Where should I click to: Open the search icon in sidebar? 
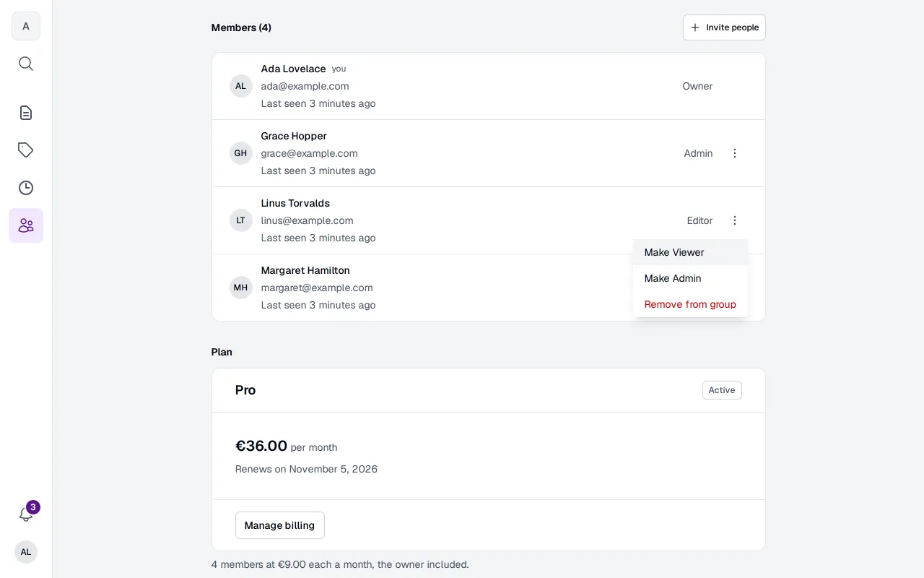click(x=26, y=64)
